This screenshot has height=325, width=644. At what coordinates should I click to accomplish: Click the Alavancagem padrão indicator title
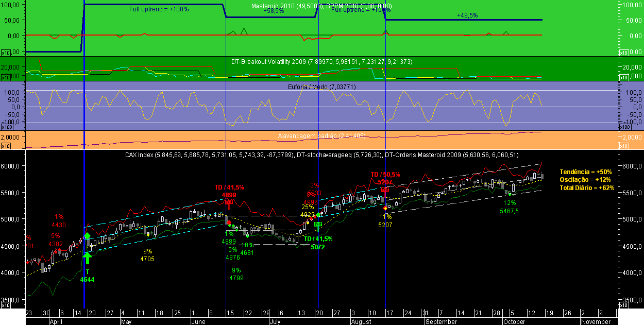coord(322,136)
